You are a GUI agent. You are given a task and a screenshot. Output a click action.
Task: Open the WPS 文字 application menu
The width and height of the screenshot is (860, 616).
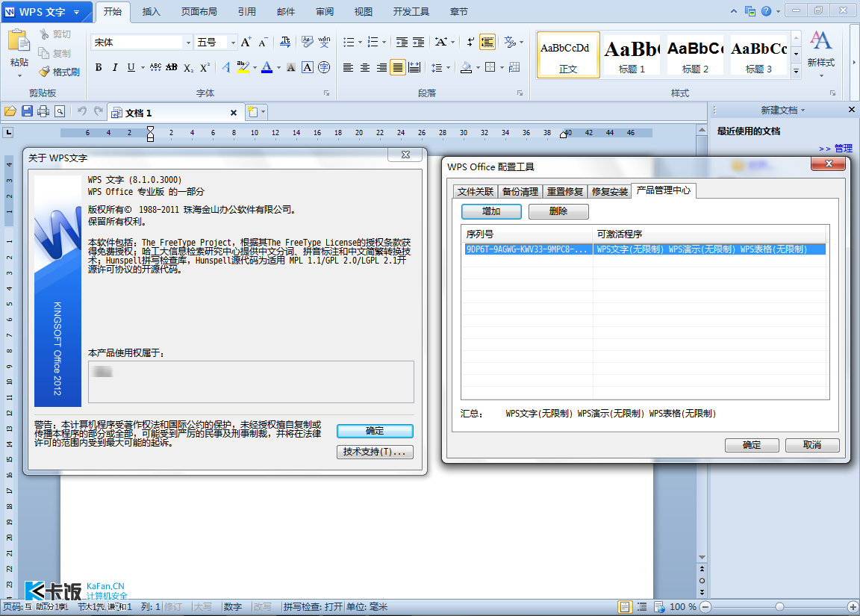pyautogui.click(x=46, y=11)
